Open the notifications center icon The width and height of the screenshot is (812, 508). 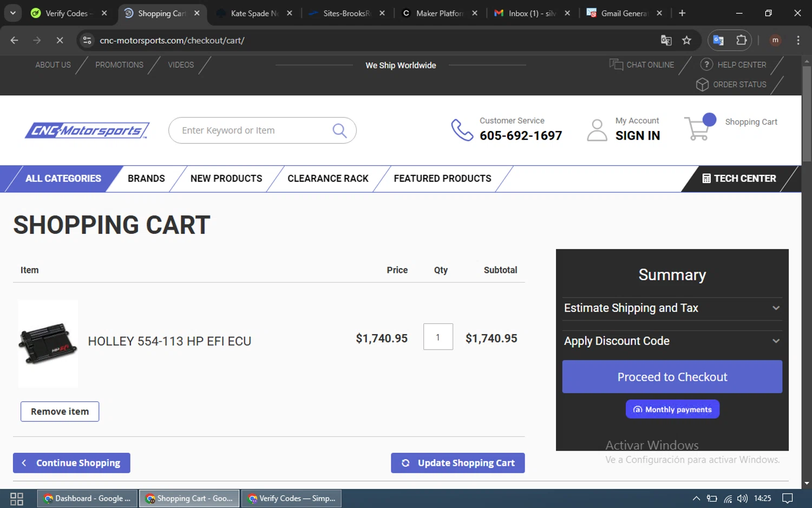788,498
